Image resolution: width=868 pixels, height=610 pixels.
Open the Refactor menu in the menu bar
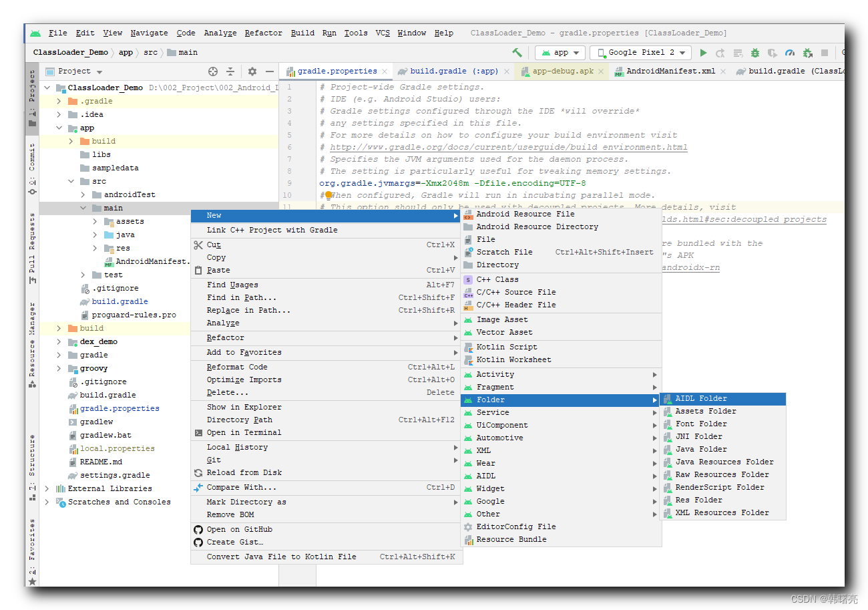click(x=263, y=33)
